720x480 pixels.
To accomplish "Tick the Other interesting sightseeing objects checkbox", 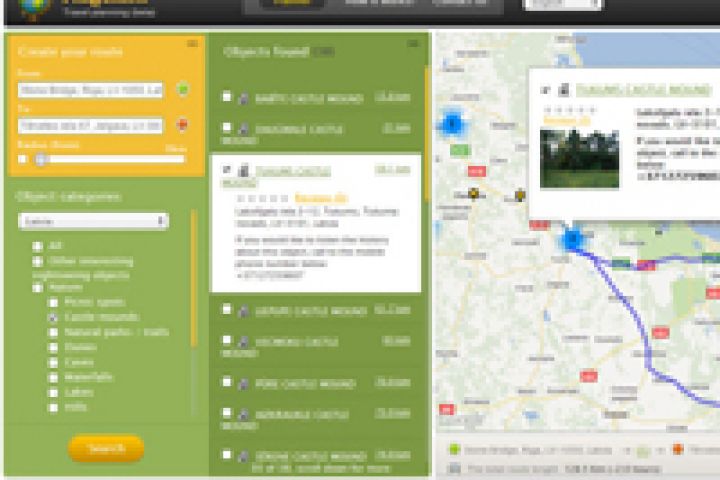I will click(x=38, y=261).
